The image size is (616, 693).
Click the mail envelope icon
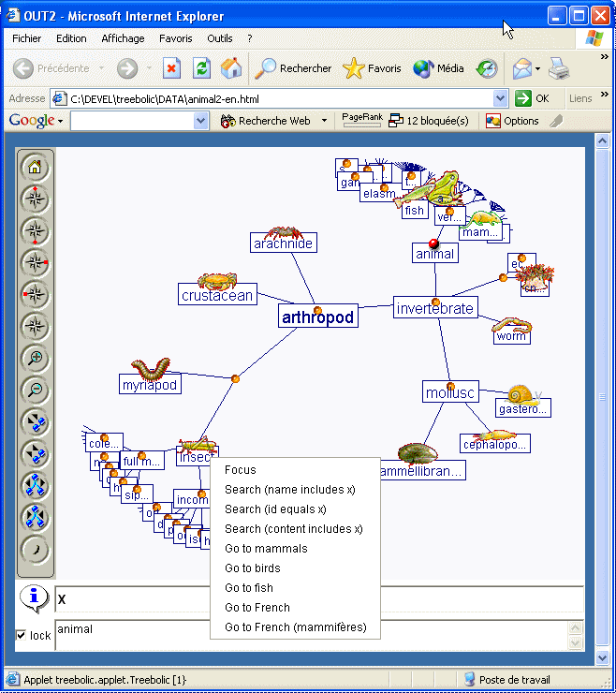(521, 68)
